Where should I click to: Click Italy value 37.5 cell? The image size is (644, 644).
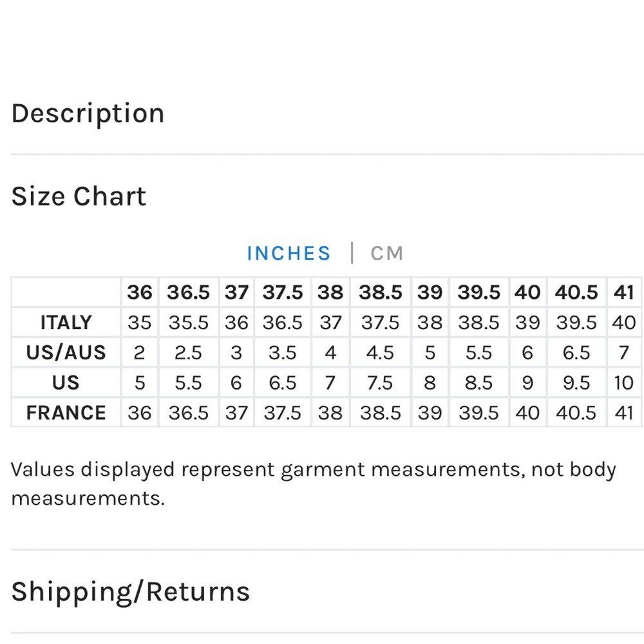pos(381,323)
